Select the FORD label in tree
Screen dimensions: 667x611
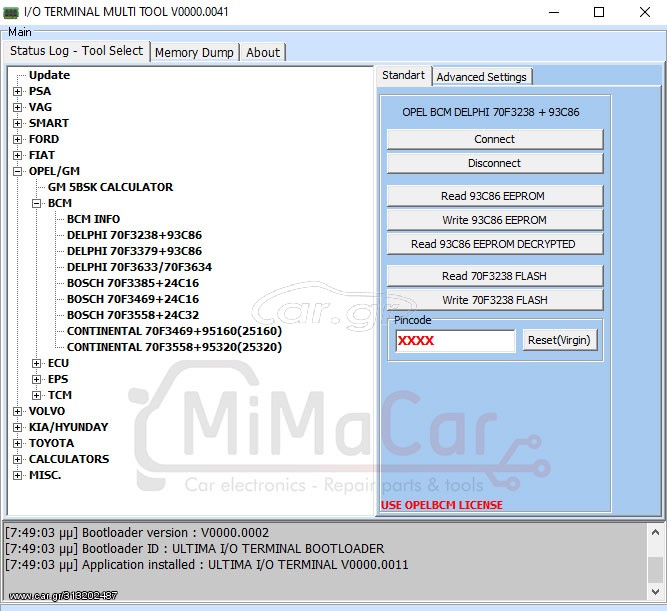(44, 139)
